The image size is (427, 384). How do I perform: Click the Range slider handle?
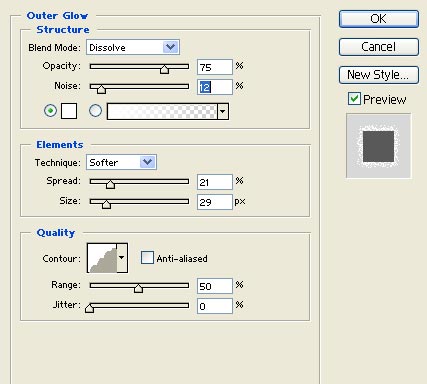point(138,288)
